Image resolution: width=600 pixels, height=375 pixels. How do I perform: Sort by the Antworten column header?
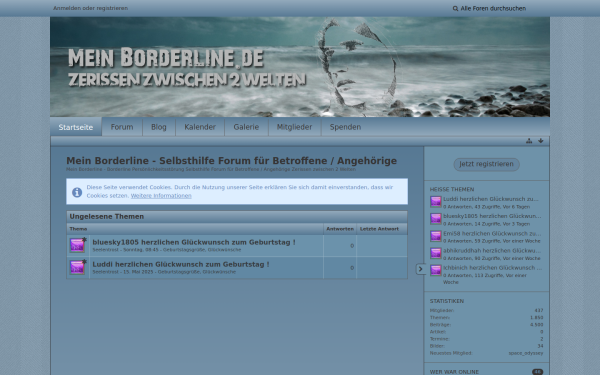340,229
